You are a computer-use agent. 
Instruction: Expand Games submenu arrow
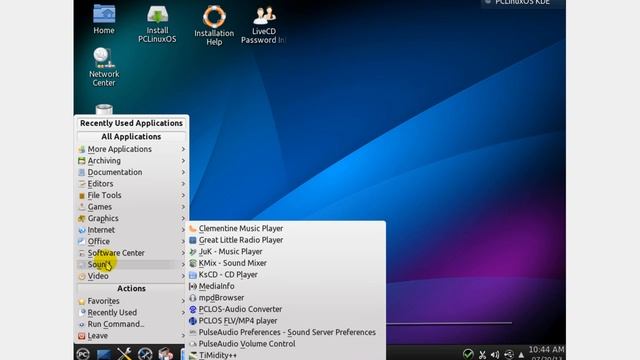pyautogui.click(x=183, y=207)
